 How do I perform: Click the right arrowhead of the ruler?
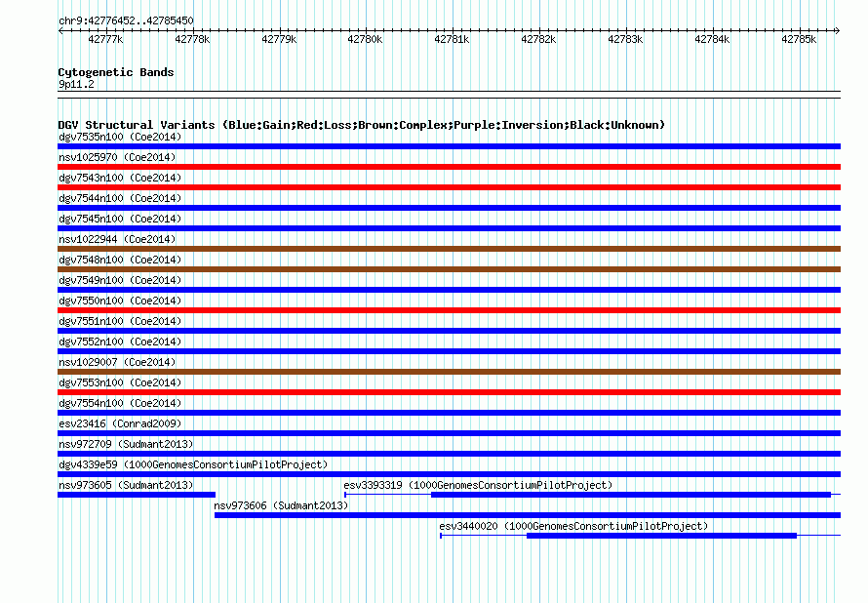[x=838, y=31]
